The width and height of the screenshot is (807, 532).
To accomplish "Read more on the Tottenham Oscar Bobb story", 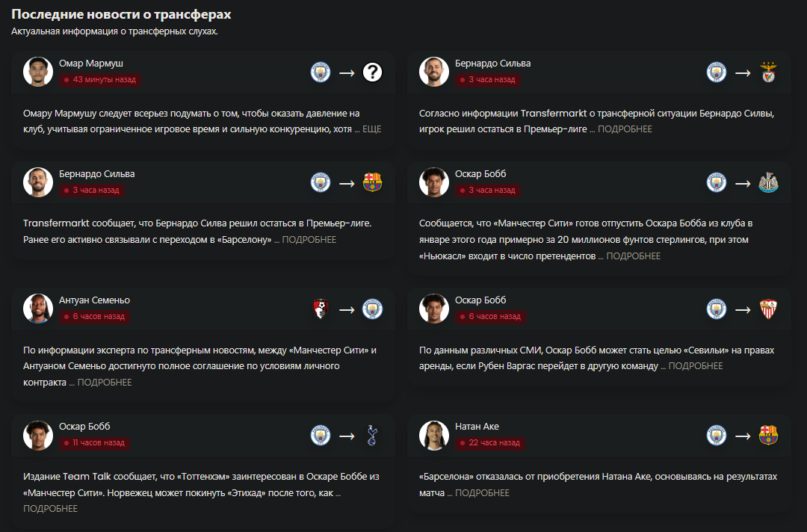I will 50,509.
